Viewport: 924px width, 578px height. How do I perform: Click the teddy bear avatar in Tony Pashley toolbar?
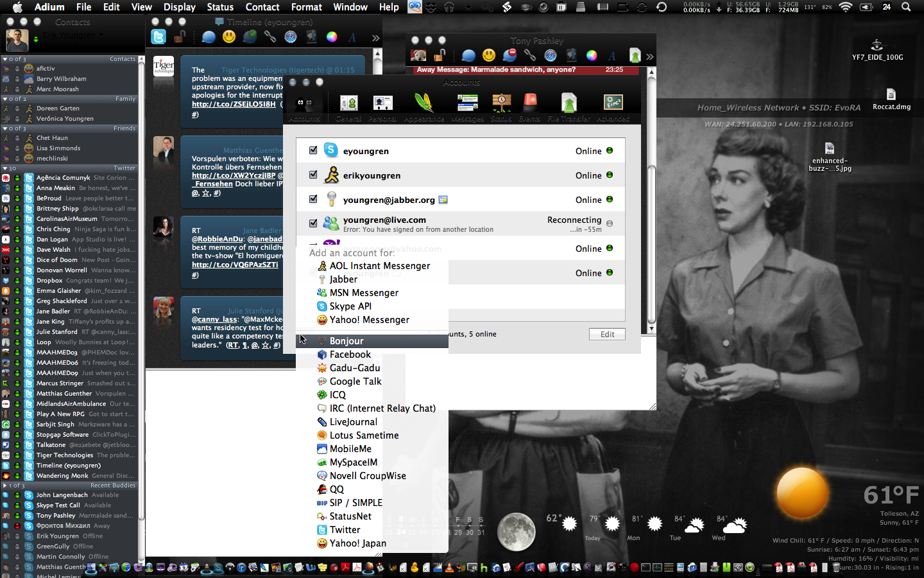tap(418, 56)
